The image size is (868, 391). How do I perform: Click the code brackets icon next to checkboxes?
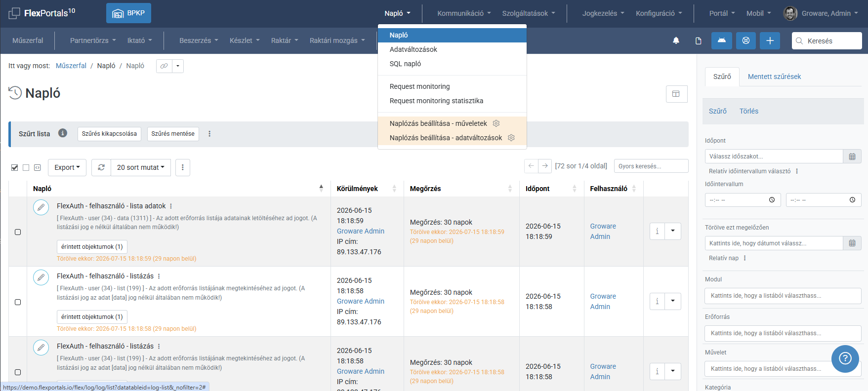(38, 167)
